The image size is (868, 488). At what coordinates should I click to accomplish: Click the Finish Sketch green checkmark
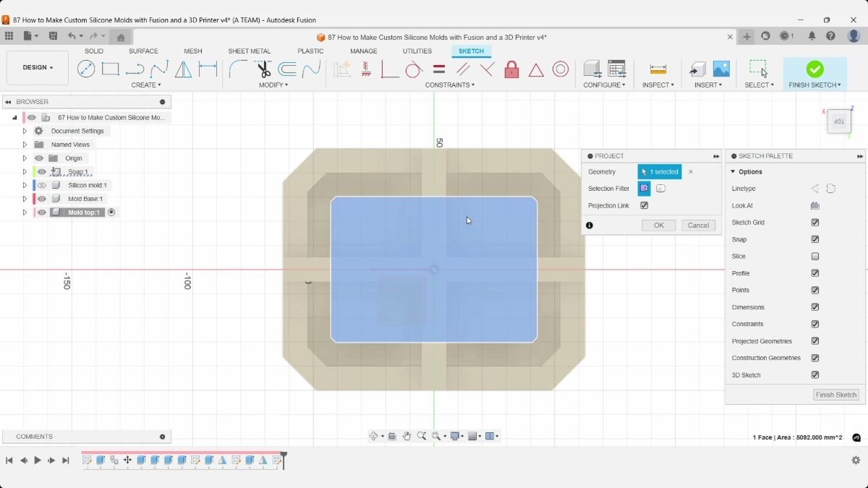click(x=815, y=69)
